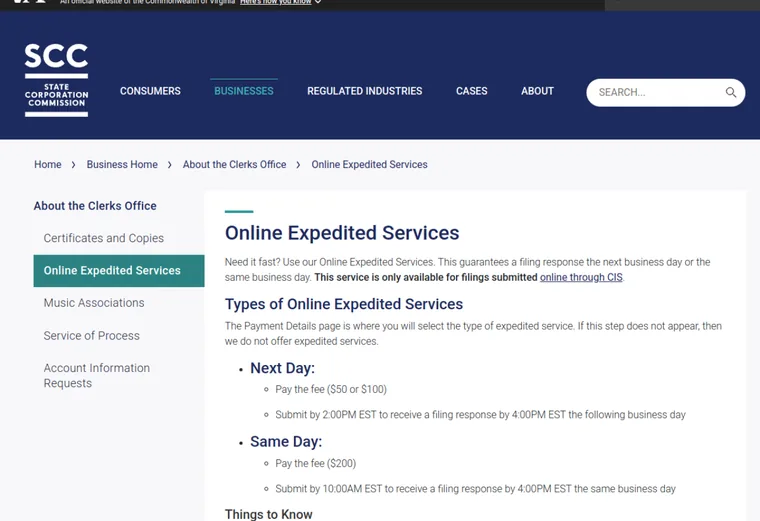Open the Cases menu
760x521 pixels.
pyautogui.click(x=472, y=91)
